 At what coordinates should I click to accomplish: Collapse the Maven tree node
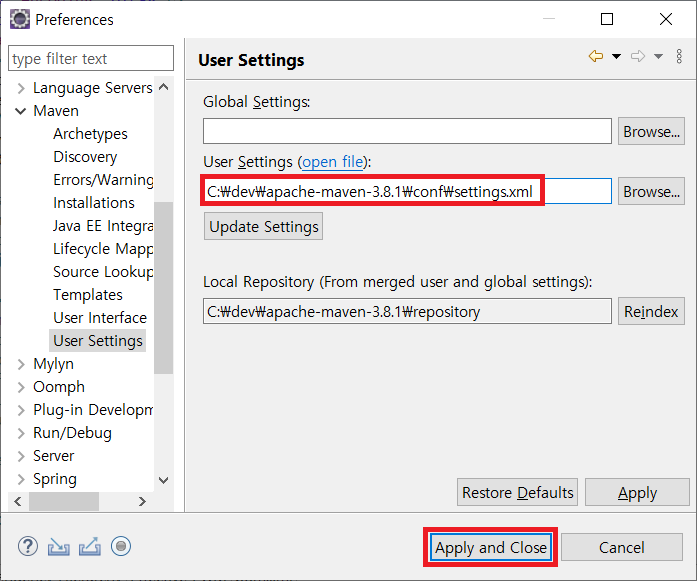[21, 111]
